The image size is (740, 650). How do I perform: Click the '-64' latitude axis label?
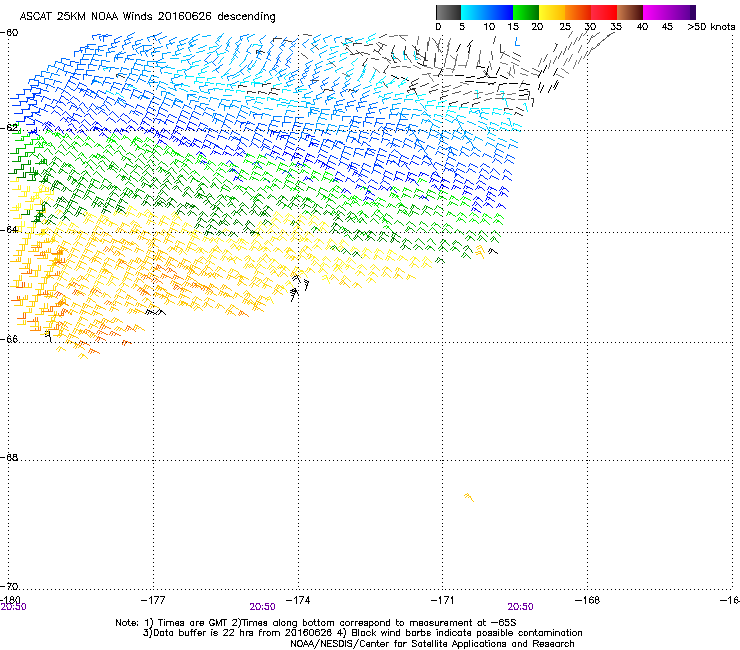click(x=9, y=230)
